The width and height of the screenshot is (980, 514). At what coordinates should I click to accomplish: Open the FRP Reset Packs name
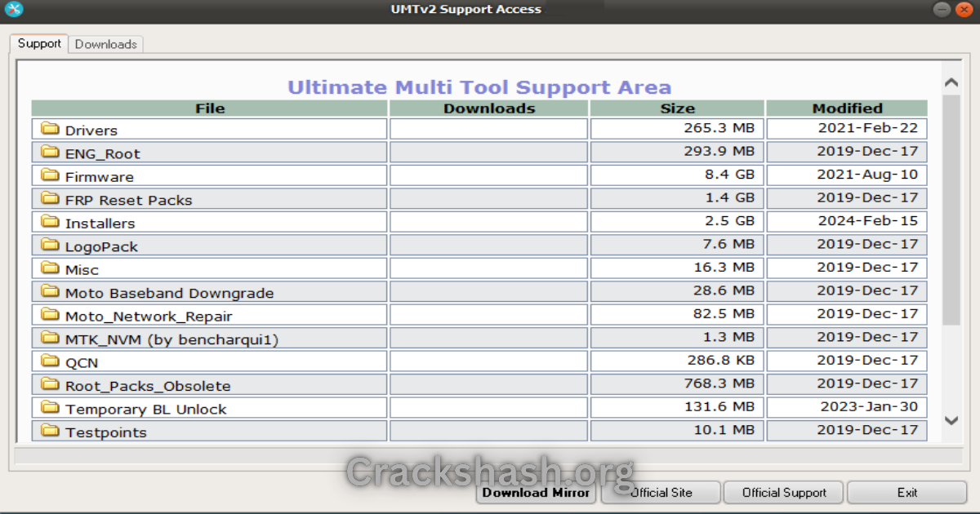[x=129, y=200]
